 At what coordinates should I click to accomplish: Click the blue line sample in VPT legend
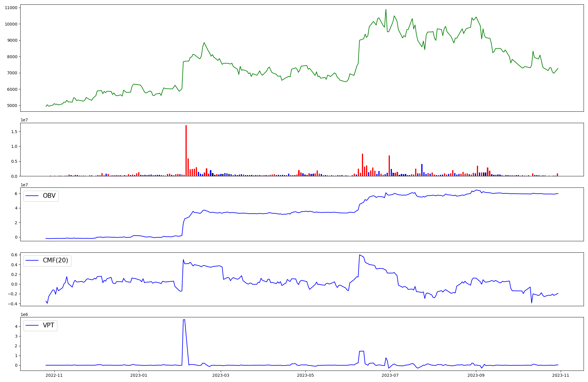click(32, 326)
